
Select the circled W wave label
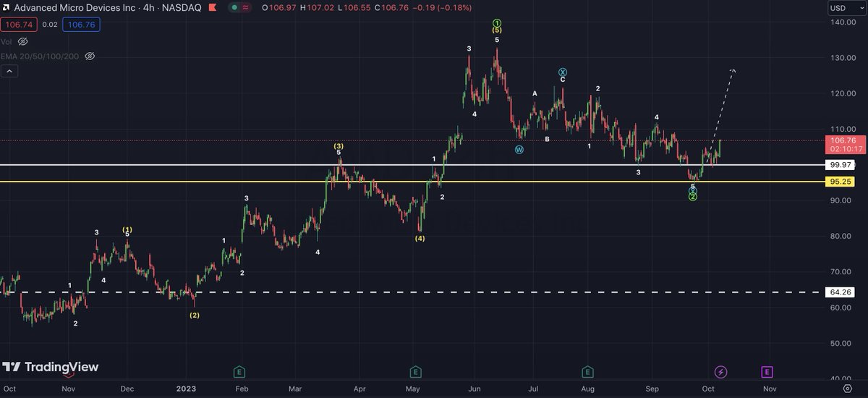[x=519, y=150]
